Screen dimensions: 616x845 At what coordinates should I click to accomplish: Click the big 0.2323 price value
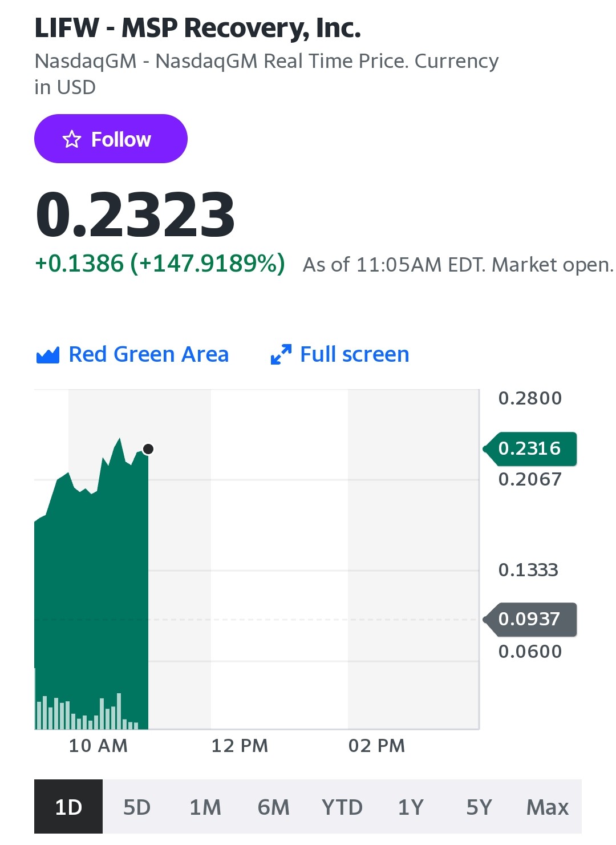(135, 215)
